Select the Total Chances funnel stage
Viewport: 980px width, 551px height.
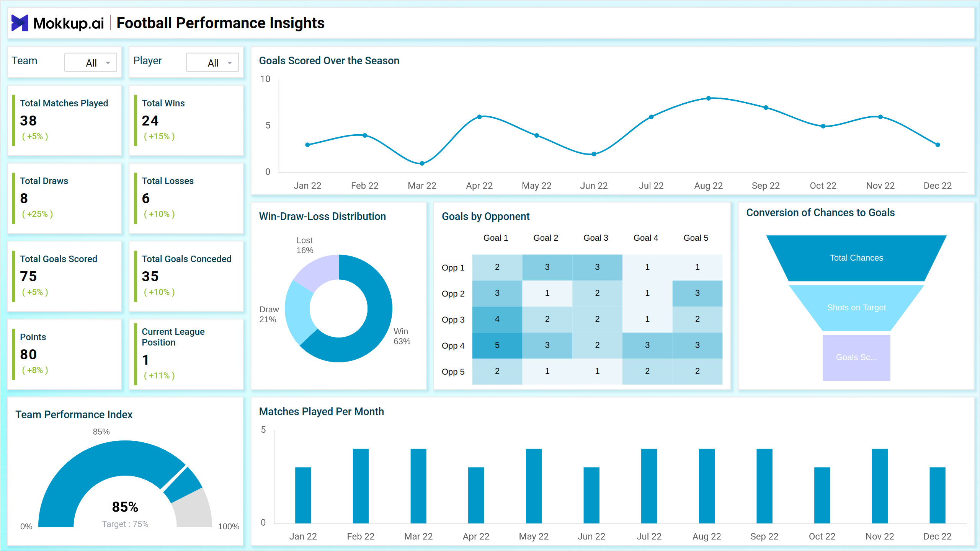point(856,258)
